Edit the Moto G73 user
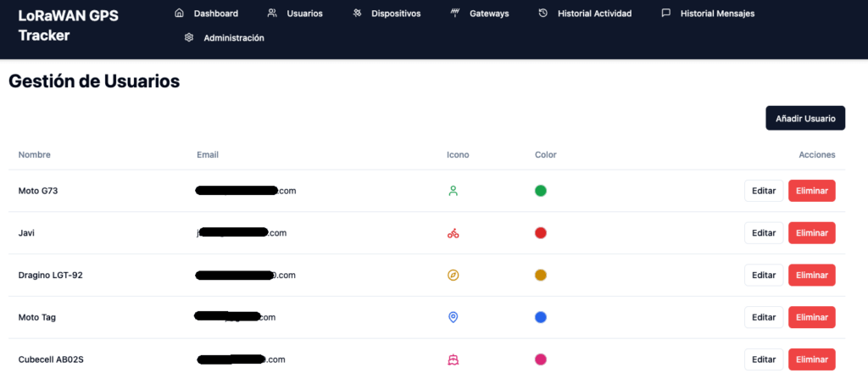 tap(763, 191)
